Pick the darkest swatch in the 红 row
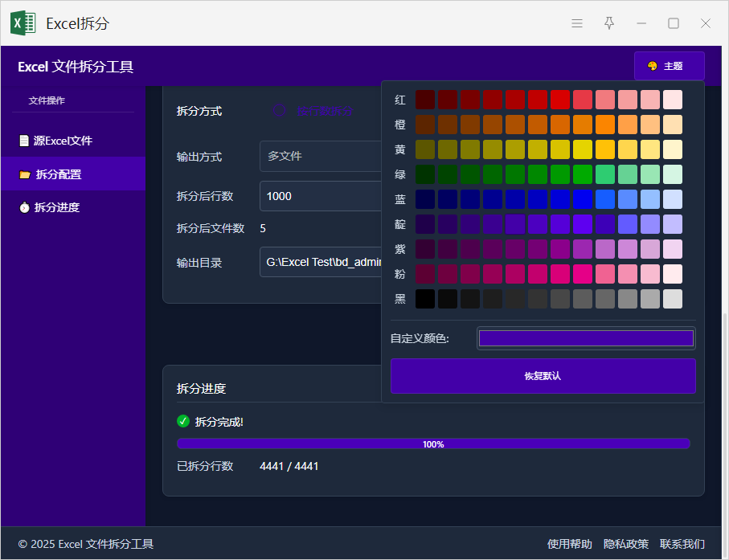The image size is (729, 560). pos(425,100)
